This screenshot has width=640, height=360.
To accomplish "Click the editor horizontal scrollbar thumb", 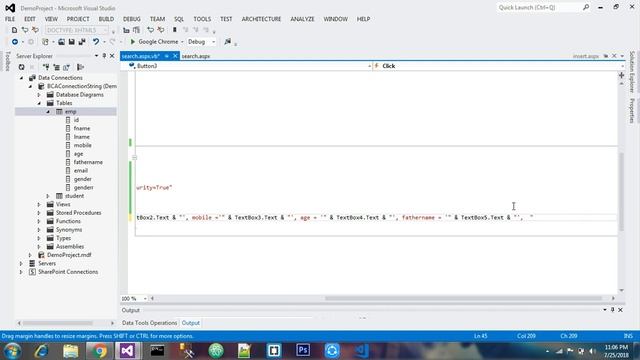I will tap(463, 298).
